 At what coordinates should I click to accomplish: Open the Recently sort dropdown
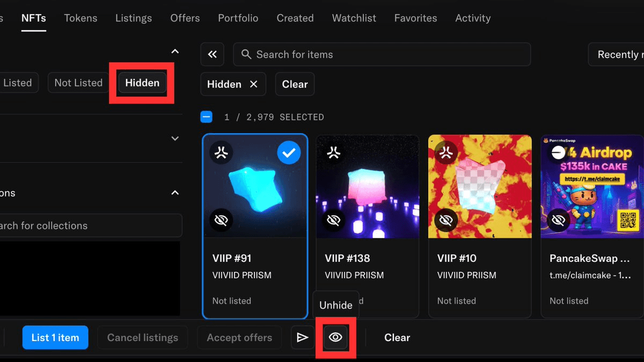pyautogui.click(x=617, y=54)
